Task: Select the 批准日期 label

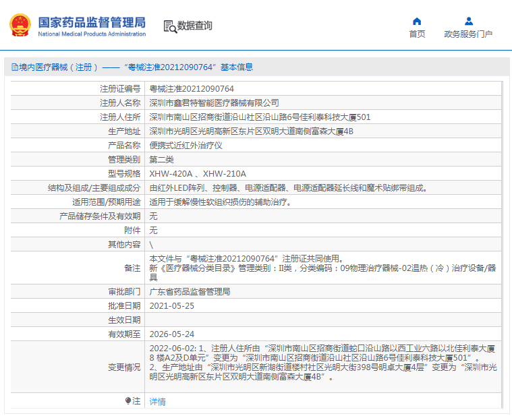Action: point(124,306)
